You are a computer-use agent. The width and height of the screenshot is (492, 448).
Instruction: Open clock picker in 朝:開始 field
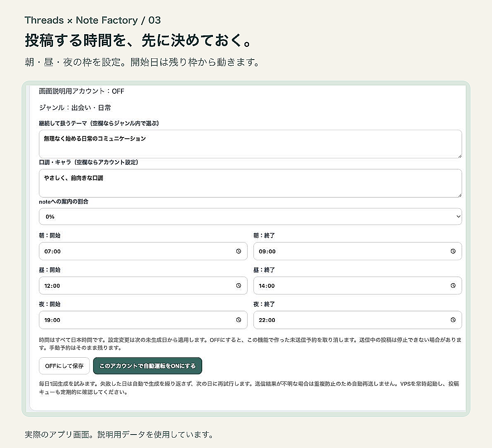tap(239, 251)
